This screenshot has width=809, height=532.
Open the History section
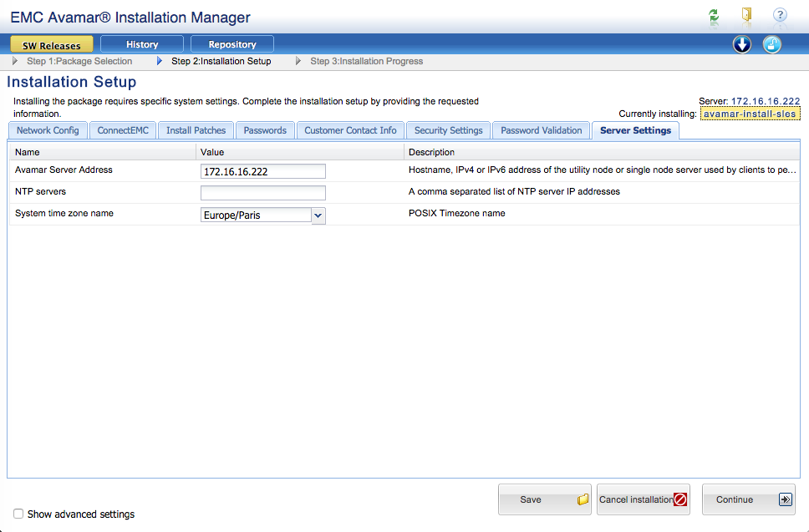[x=142, y=44]
